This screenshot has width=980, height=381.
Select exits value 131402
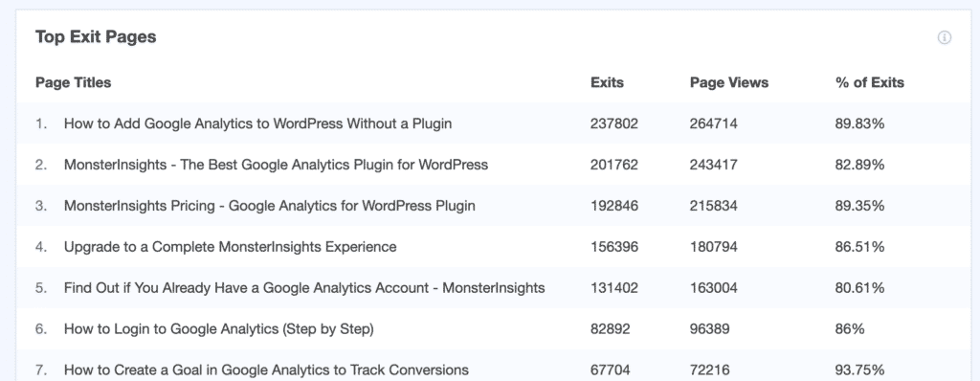[x=614, y=288]
